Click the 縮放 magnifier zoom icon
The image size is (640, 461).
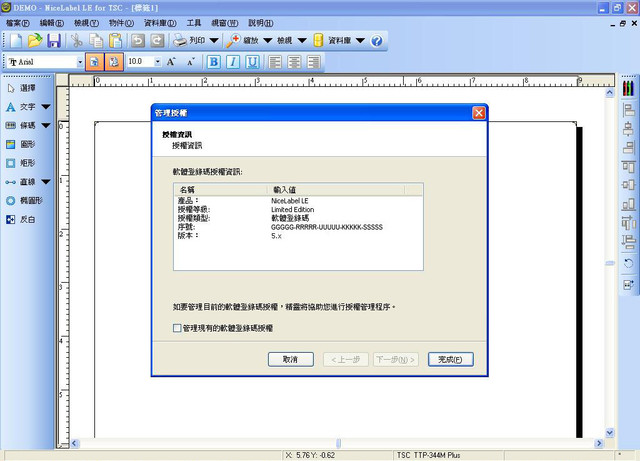pyautogui.click(x=233, y=40)
